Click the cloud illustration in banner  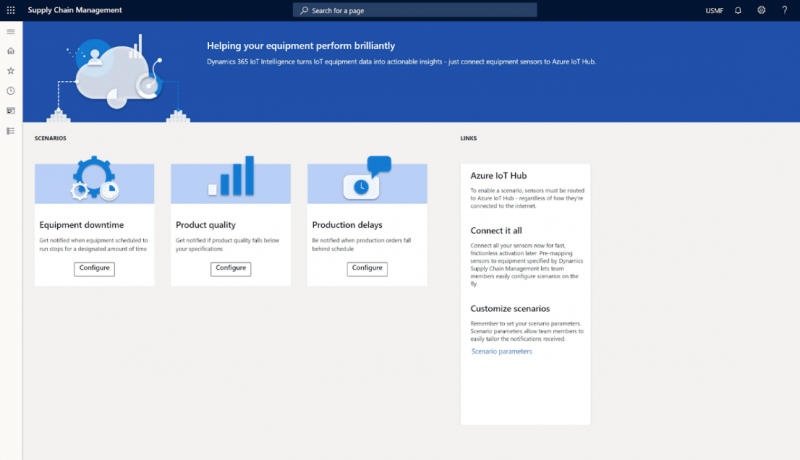119,76
